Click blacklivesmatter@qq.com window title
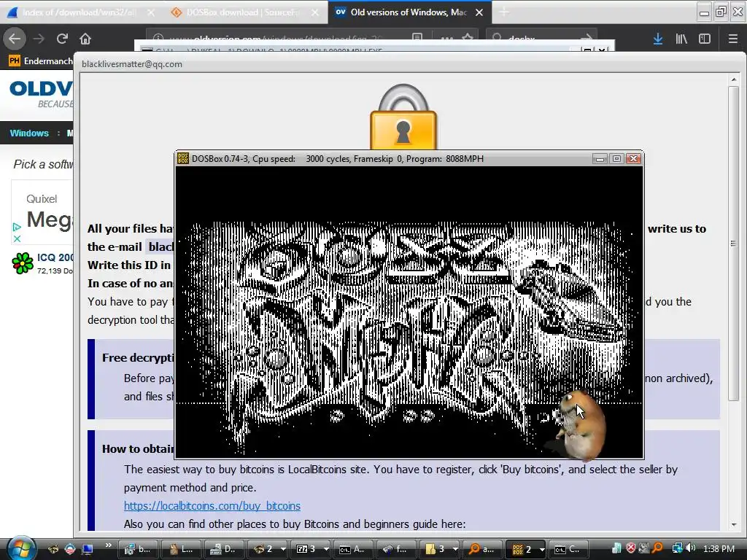The image size is (747, 560). tap(131, 64)
